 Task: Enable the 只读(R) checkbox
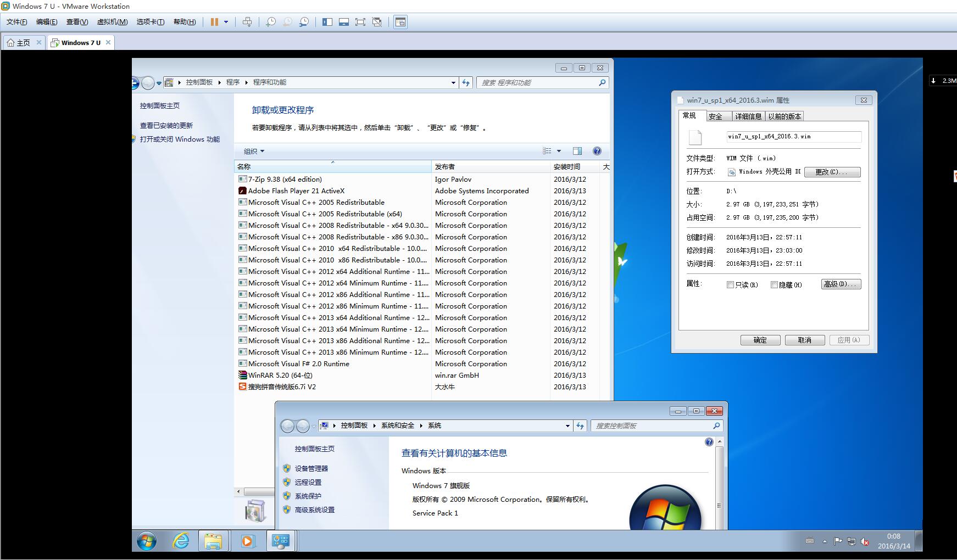(730, 284)
